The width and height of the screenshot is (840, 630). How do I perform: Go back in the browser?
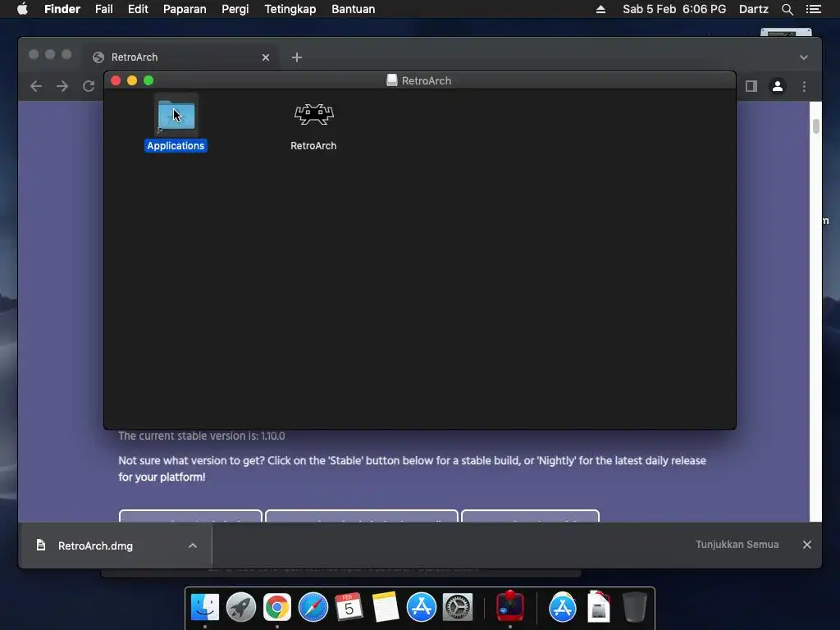click(x=36, y=86)
